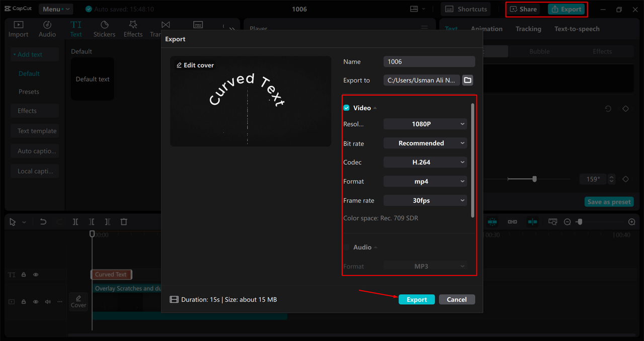Open the Effects tab in top toolbar
The width and height of the screenshot is (644, 341).
[133, 29]
